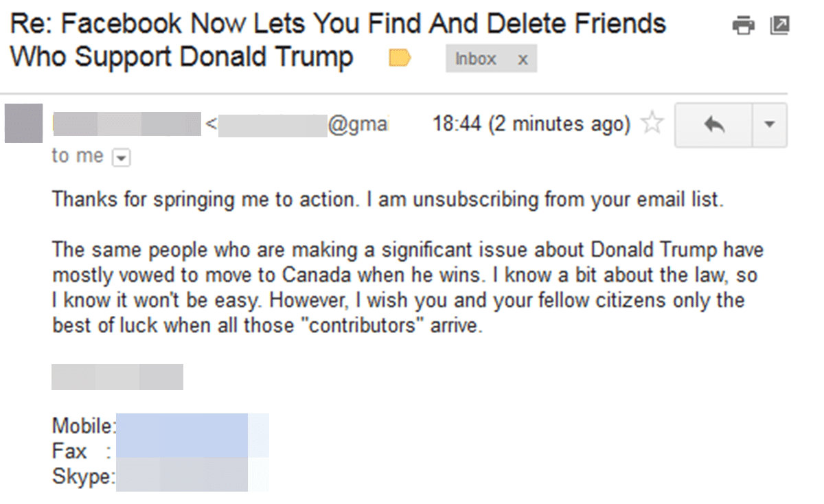Screen dimensions: 824x504
Task: Click the blurred Skype ID
Action: pyautogui.click(x=181, y=476)
